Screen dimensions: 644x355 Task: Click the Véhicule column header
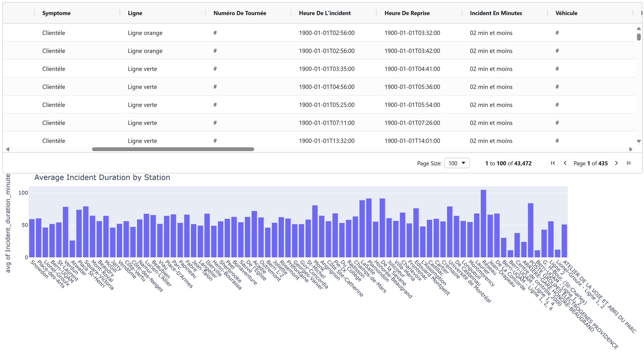tap(566, 13)
